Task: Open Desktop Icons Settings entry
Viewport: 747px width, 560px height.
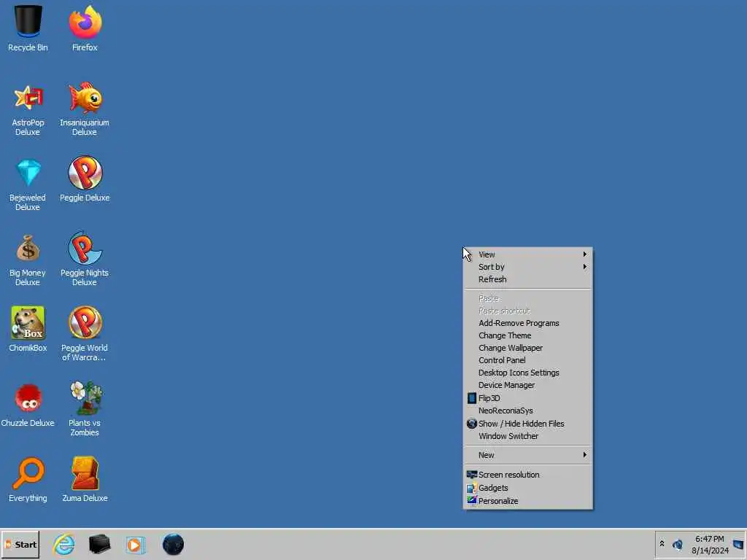Action: click(528, 373)
